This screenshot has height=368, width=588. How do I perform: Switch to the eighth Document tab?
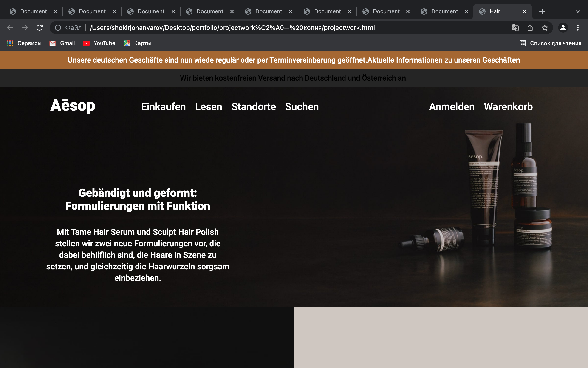(x=444, y=11)
